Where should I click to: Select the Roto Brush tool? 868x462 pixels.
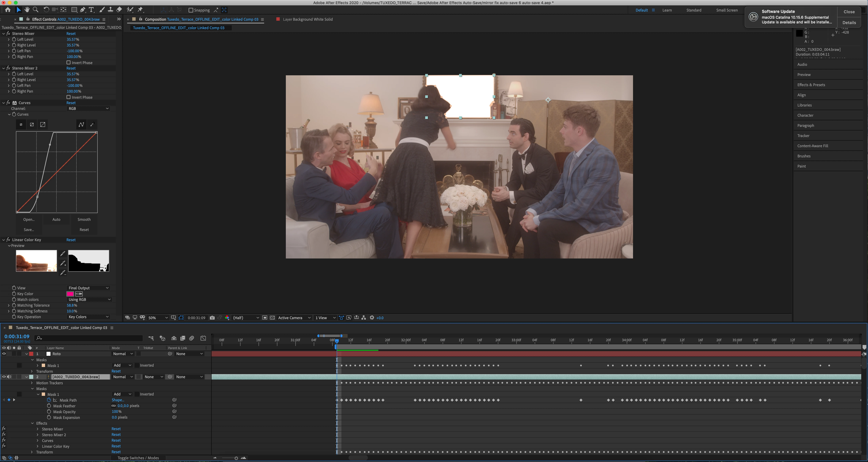coord(130,10)
